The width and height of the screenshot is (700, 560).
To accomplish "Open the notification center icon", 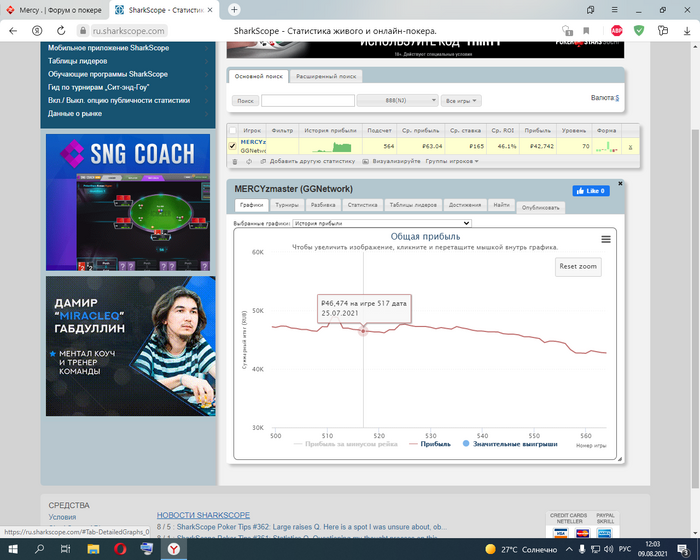I will pyautogui.click(x=683, y=549).
